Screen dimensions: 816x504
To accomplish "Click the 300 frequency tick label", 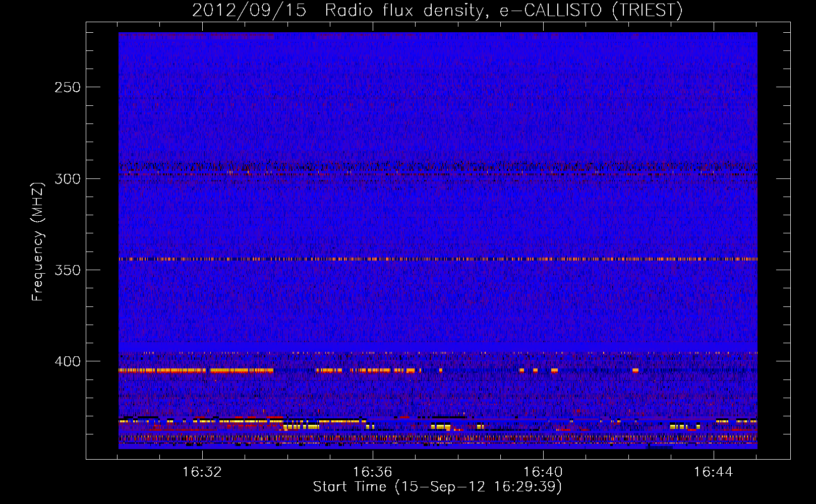I will coord(68,179).
